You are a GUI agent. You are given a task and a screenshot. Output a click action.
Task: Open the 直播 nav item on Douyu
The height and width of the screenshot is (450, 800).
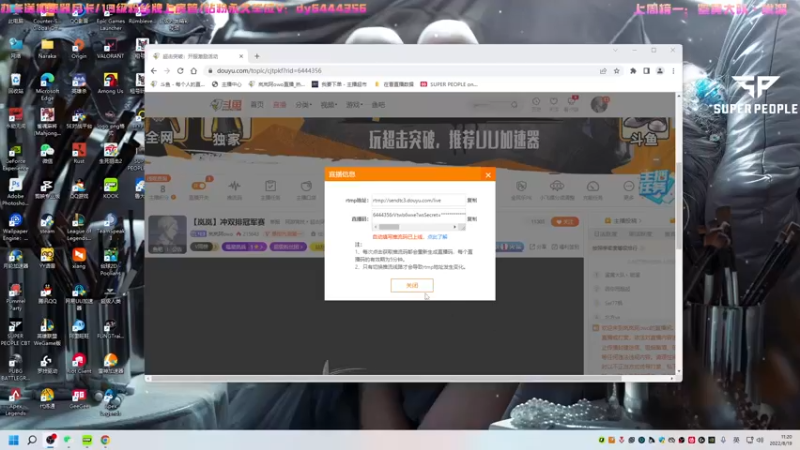pyautogui.click(x=279, y=105)
